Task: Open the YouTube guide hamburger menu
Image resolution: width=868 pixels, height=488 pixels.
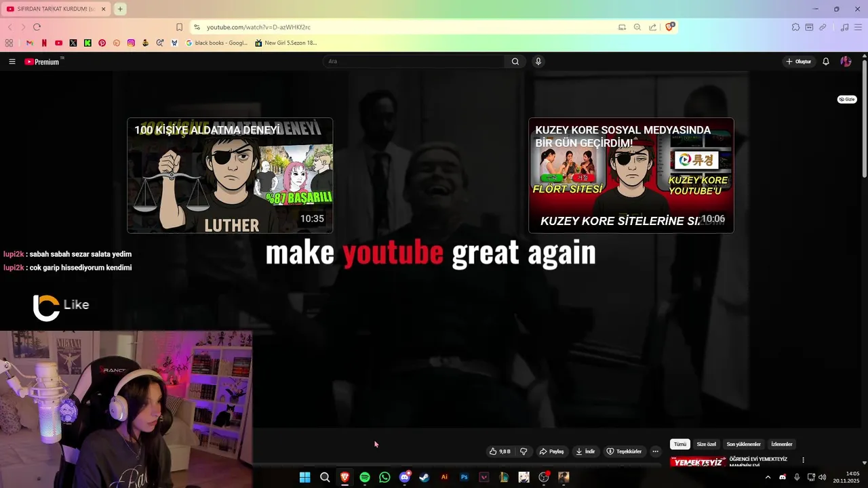Action: click(12, 62)
